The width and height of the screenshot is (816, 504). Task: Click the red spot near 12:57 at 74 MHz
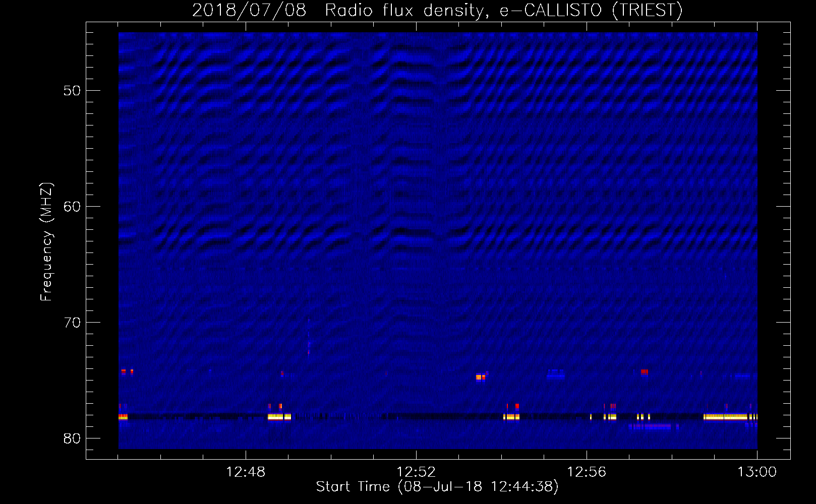click(x=644, y=372)
